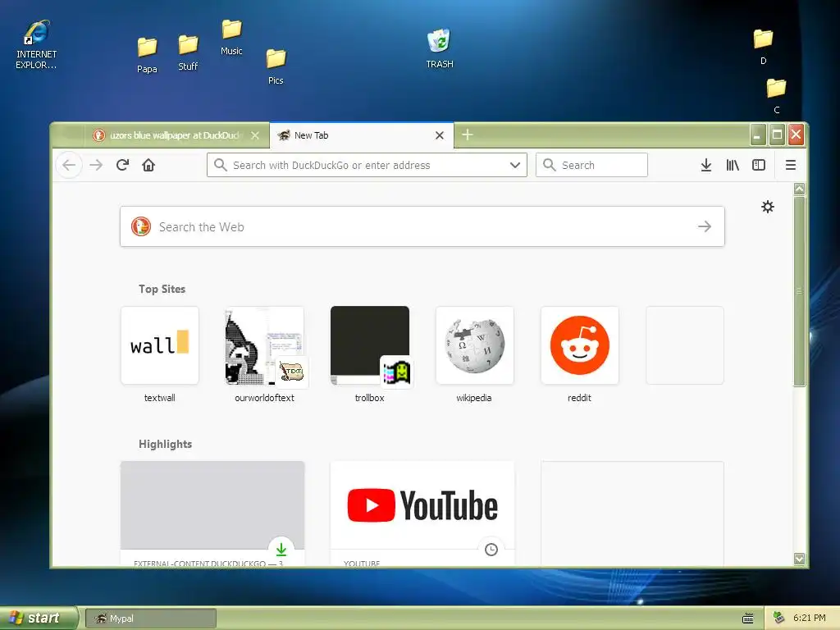Click the 6:21 PM taskbar clock
Viewport: 840px width, 630px height.
point(809,618)
